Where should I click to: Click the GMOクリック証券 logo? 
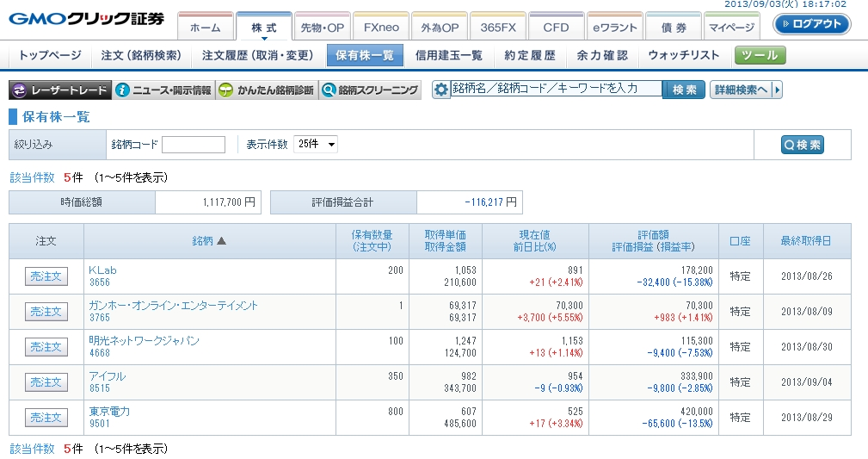tap(86, 20)
